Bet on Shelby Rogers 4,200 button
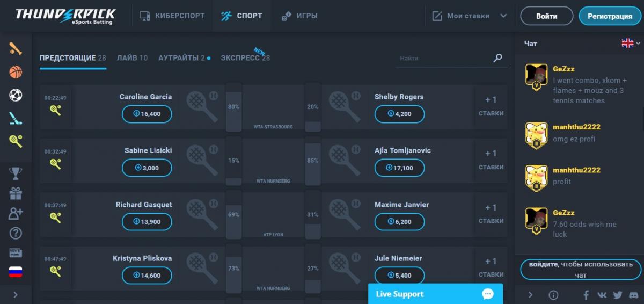Image resolution: width=644 pixels, height=304 pixels. coord(400,114)
